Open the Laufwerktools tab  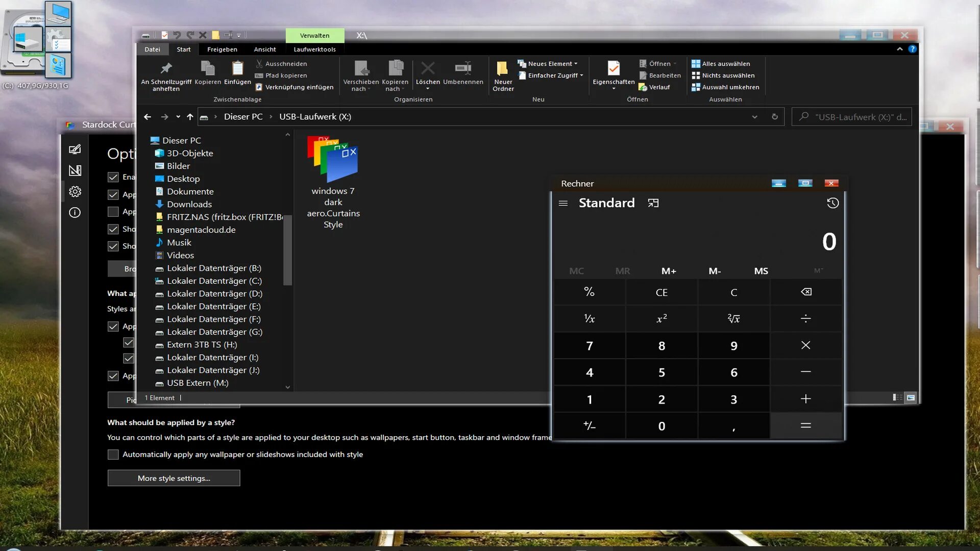coord(314,49)
